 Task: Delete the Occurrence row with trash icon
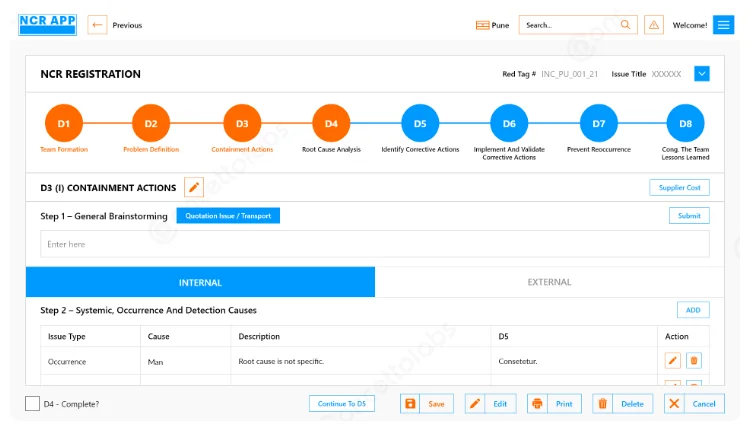point(694,361)
